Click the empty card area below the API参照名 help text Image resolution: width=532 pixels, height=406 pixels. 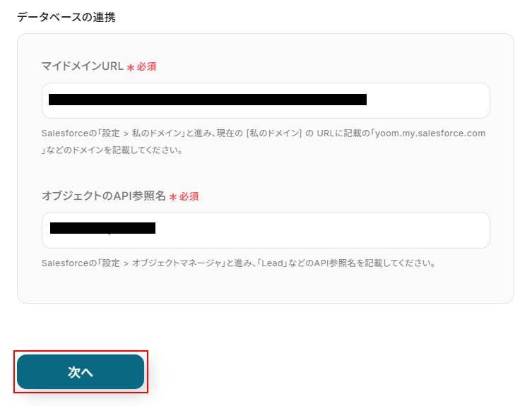(x=265, y=288)
